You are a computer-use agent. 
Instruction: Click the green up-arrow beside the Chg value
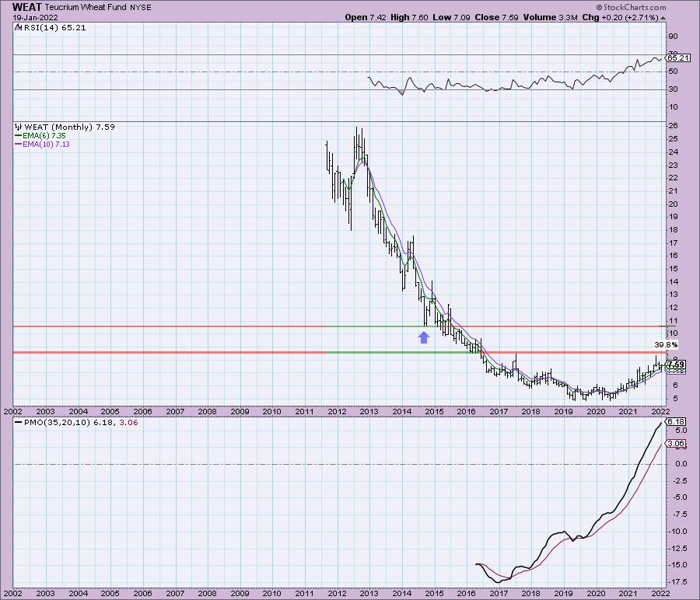(x=663, y=18)
